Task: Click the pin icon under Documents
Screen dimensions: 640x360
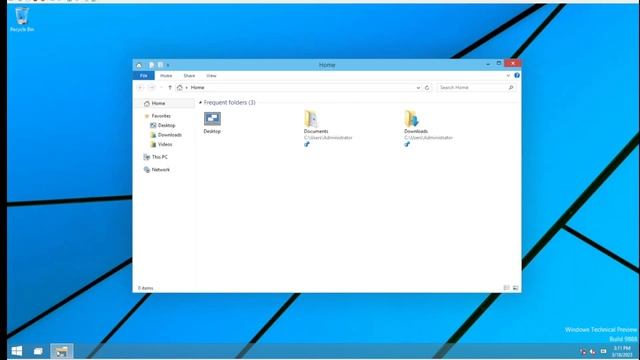Action: (307, 144)
